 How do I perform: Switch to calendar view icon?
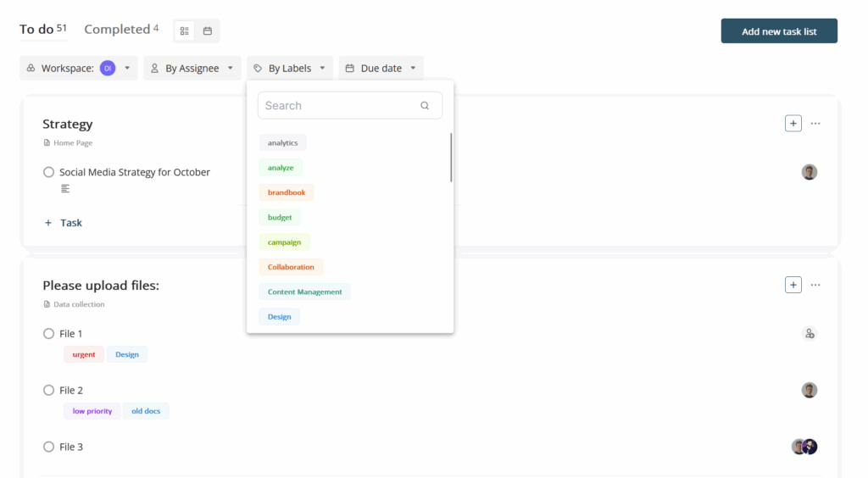click(x=208, y=31)
